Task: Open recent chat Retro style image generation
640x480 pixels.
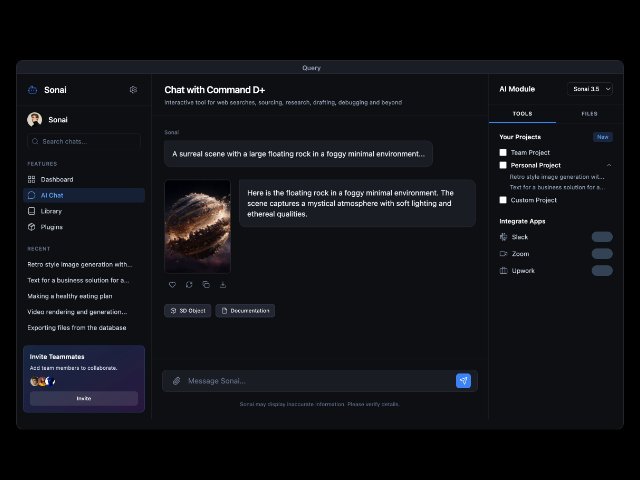Action: [80, 264]
